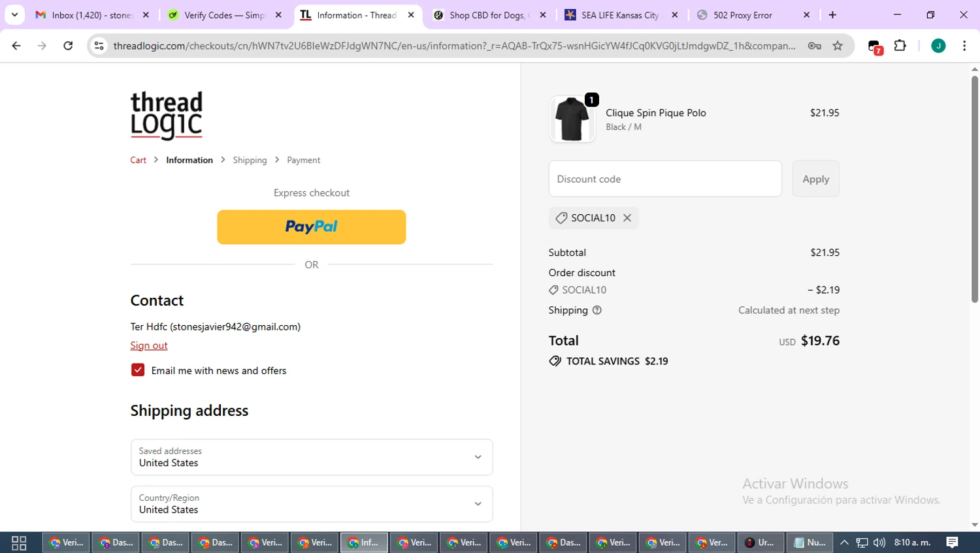Click the taskbar clock 8:10 a. m.
980x553 pixels.
913,543
